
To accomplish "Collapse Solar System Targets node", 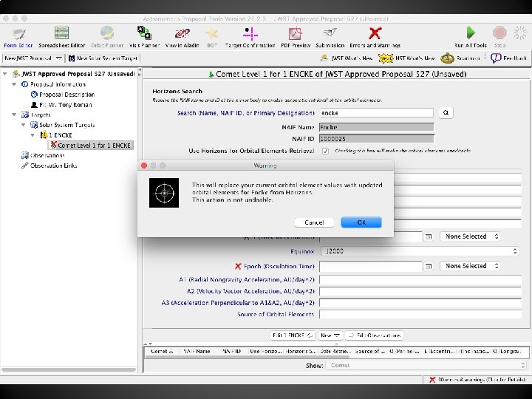I will (x=24, y=125).
